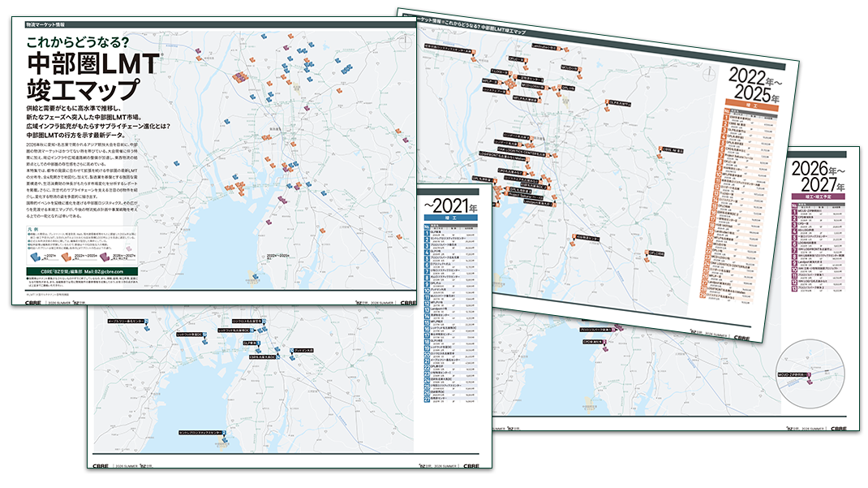
Task: Click the CBRE logo at the cover page's bottom right
Action: (408, 302)
